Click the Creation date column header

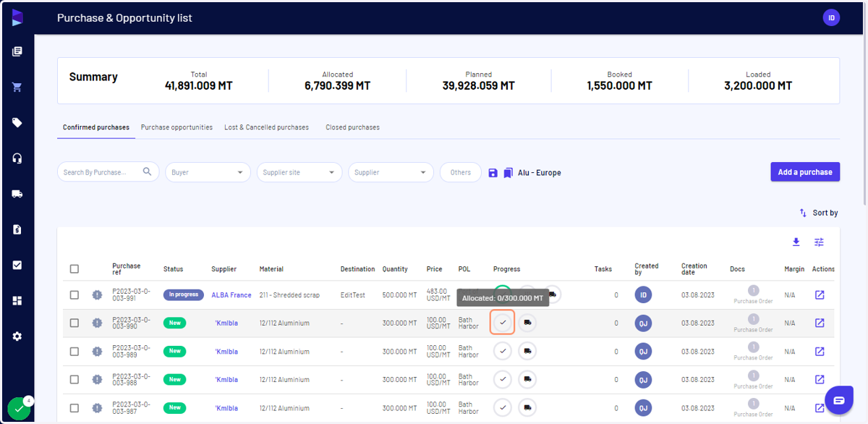(x=694, y=269)
